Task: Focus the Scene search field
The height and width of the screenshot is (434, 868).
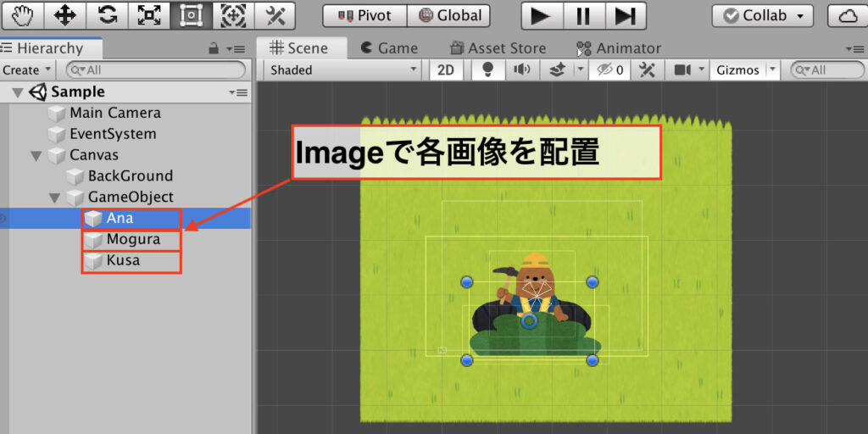Action: click(x=827, y=70)
